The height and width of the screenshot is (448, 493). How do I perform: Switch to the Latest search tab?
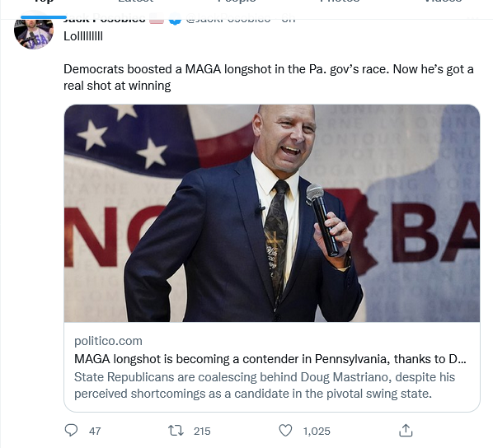click(x=135, y=2)
